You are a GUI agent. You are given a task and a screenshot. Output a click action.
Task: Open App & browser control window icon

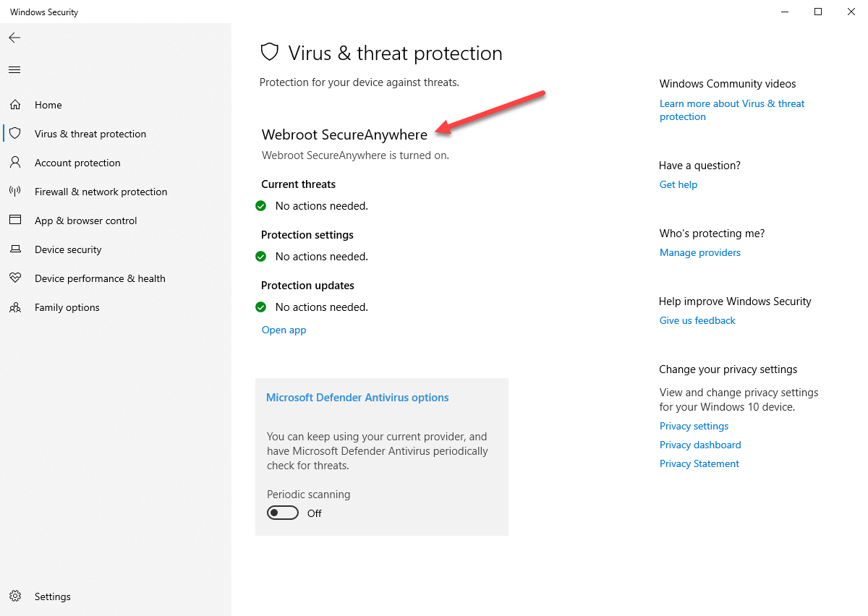[15, 221]
